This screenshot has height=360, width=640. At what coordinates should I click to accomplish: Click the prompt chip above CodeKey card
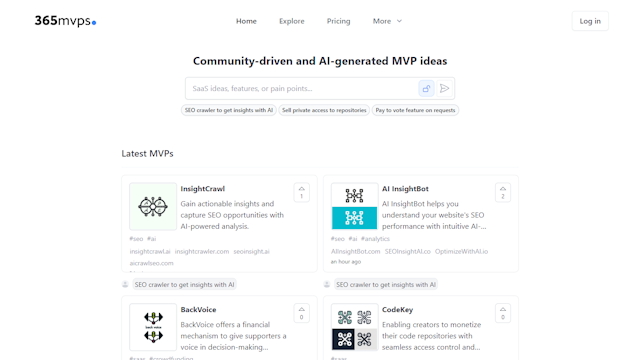point(386,284)
